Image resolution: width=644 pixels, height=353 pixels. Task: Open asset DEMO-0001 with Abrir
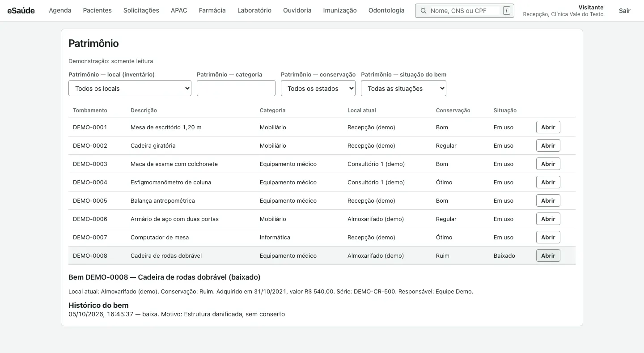click(548, 127)
